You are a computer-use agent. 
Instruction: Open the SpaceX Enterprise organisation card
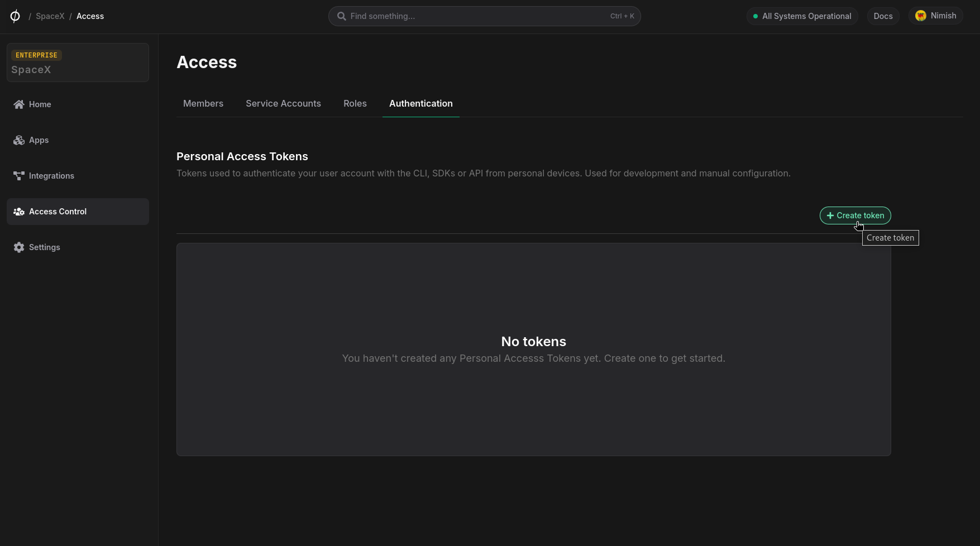[78, 63]
